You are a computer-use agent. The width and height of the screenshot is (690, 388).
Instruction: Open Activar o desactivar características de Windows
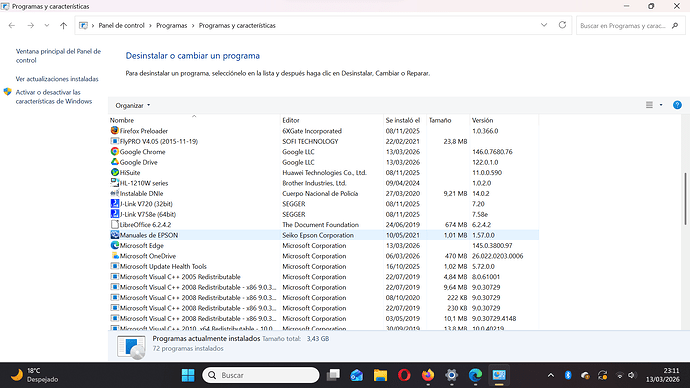pyautogui.click(x=54, y=97)
